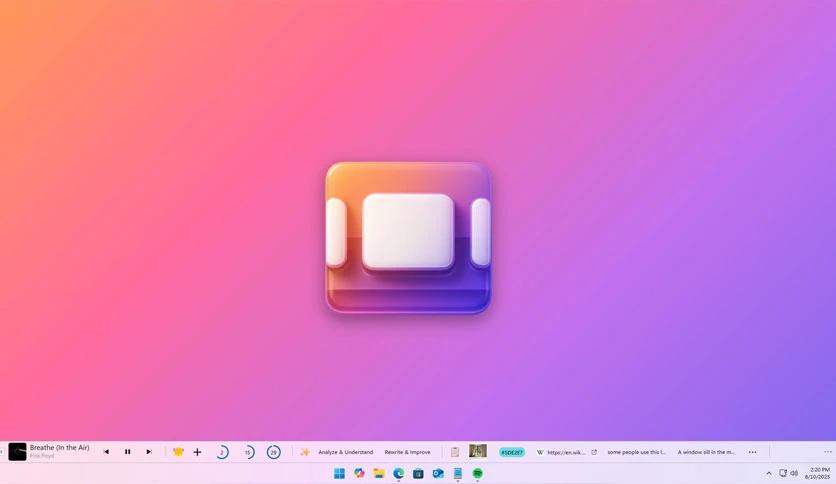Launch Copilot from the taskbar
Screen dimensions: 836x484
tap(359, 473)
